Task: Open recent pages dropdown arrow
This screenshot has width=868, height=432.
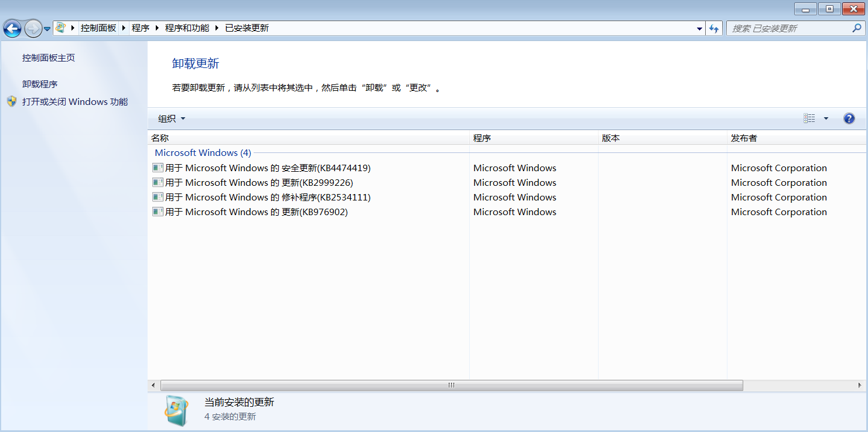Action: 47,29
